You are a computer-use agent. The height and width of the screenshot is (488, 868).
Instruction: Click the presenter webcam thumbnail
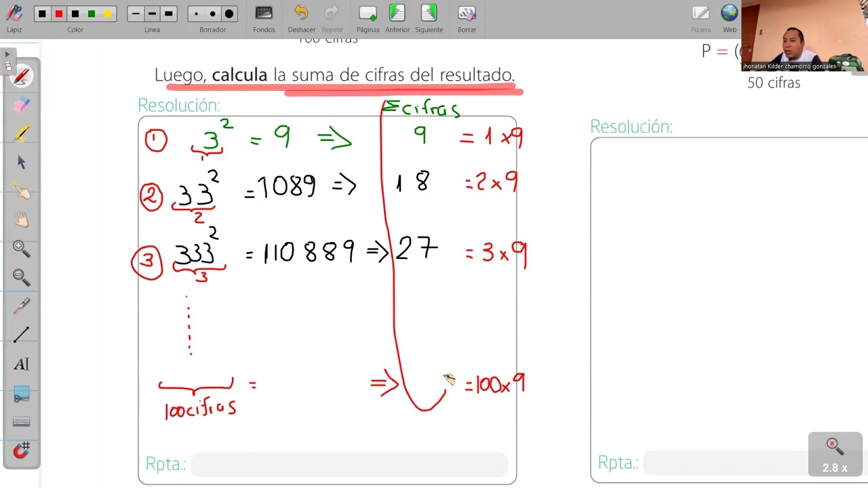pyautogui.click(x=804, y=36)
